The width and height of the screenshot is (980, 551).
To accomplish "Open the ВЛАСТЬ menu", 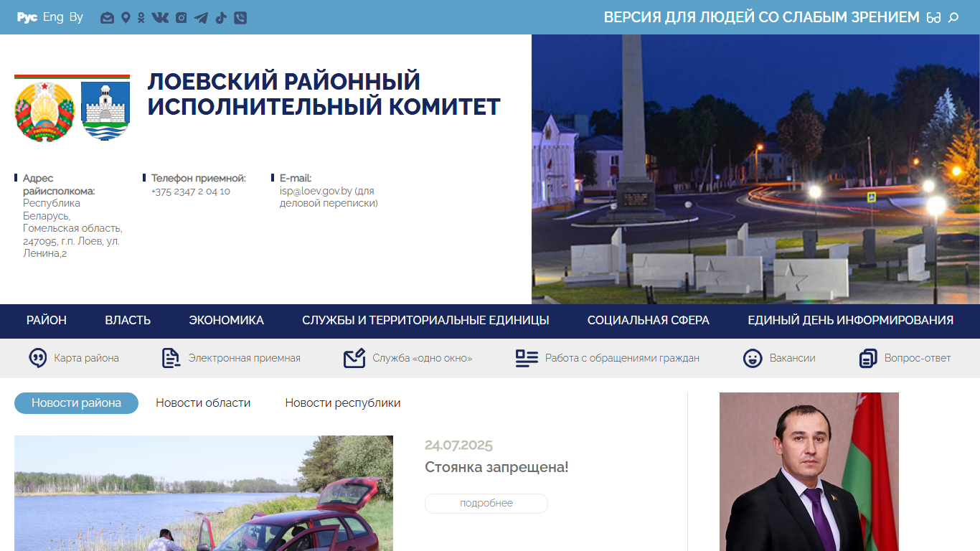I will 128,321.
